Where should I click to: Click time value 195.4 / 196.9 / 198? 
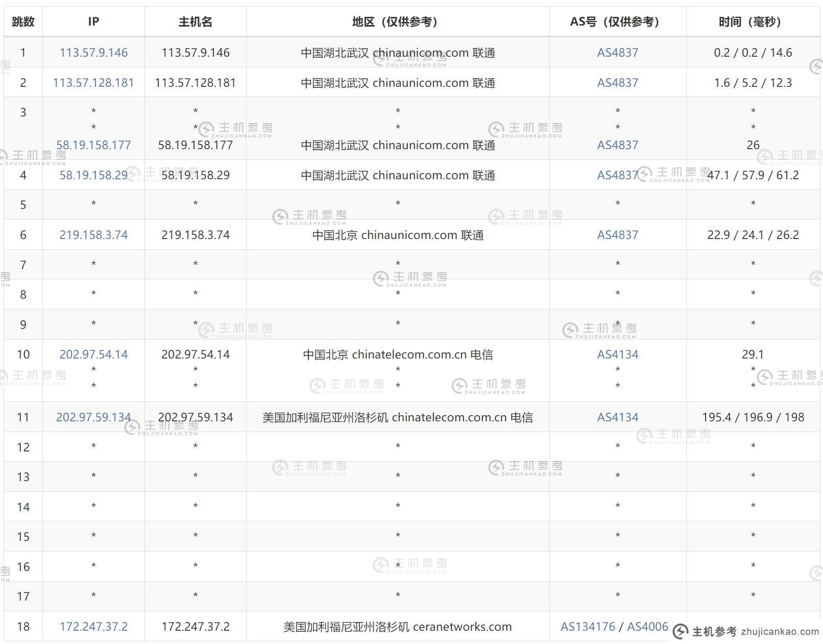coord(753,417)
